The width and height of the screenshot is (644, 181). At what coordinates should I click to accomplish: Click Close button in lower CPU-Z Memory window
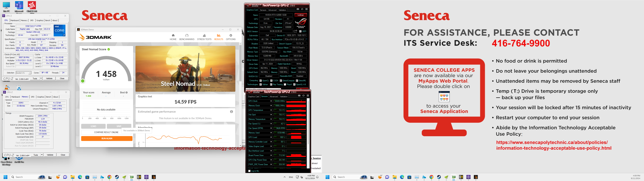63,155
